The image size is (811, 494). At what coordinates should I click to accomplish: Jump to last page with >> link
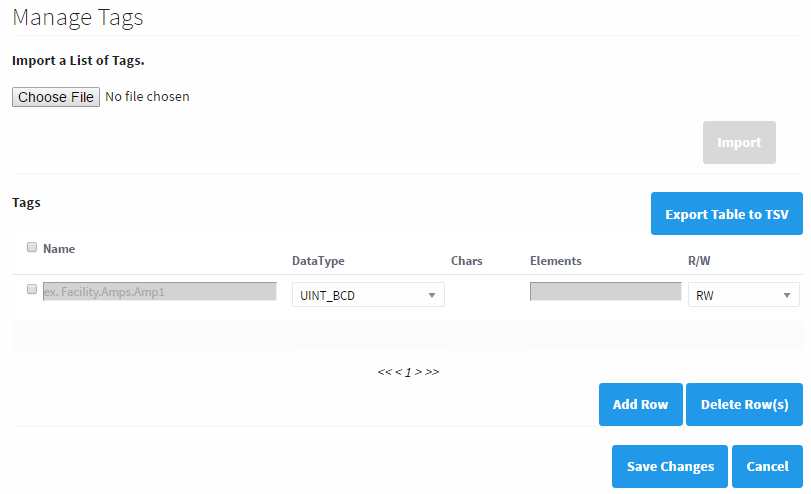point(432,372)
